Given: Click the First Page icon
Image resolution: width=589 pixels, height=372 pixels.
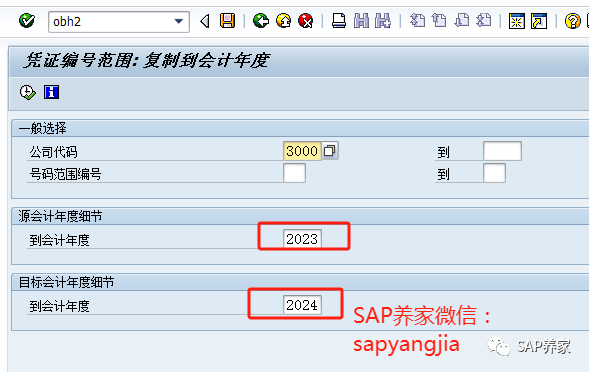Looking at the screenshot, I should point(417,20).
